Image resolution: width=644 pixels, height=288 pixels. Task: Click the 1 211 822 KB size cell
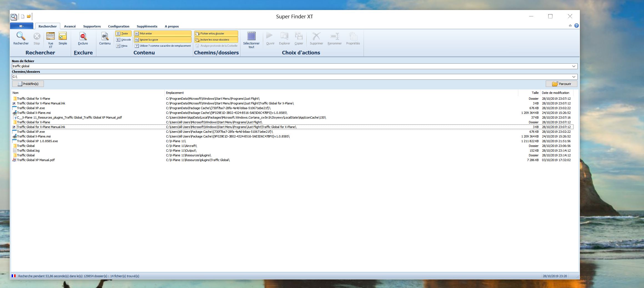tap(530, 141)
